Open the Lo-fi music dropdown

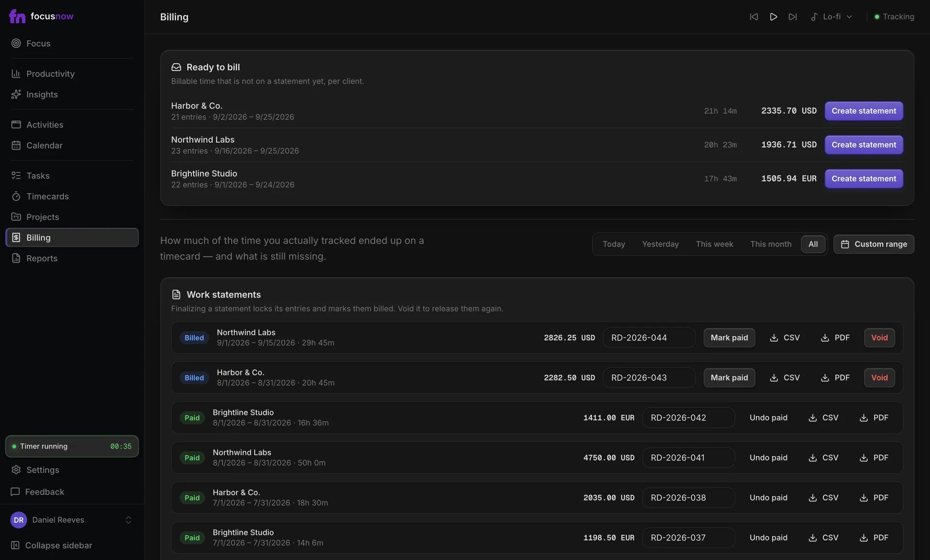tap(831, 16)
